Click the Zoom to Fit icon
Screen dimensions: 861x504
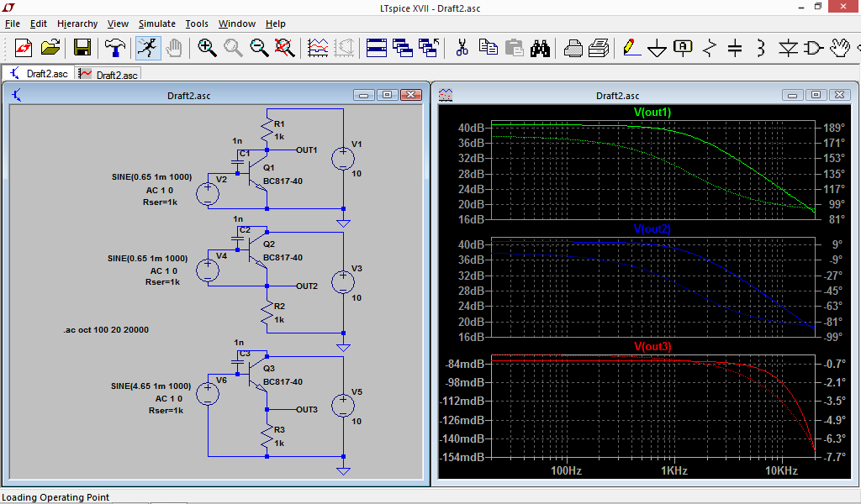click(x=284, y=48)
